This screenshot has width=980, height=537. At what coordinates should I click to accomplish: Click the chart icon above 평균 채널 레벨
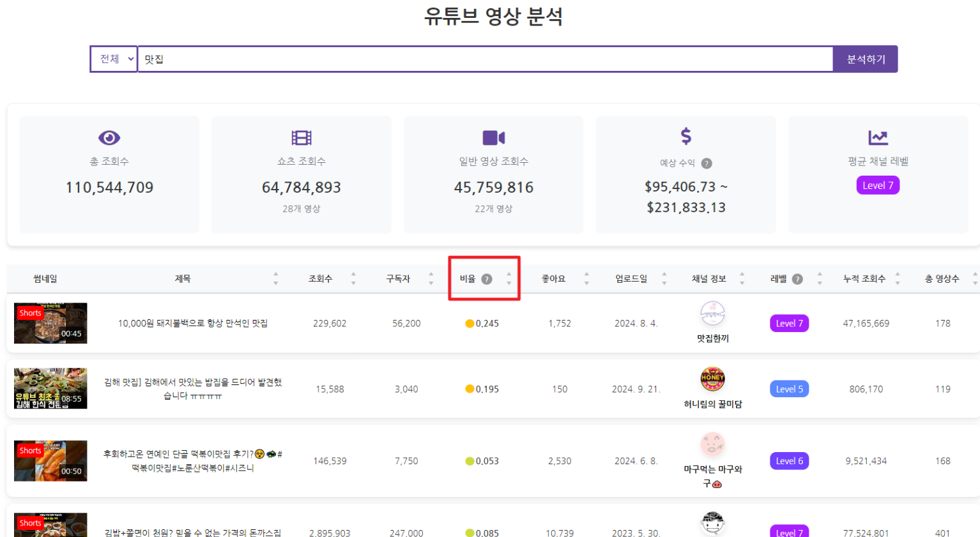click(x=877, y=137)
